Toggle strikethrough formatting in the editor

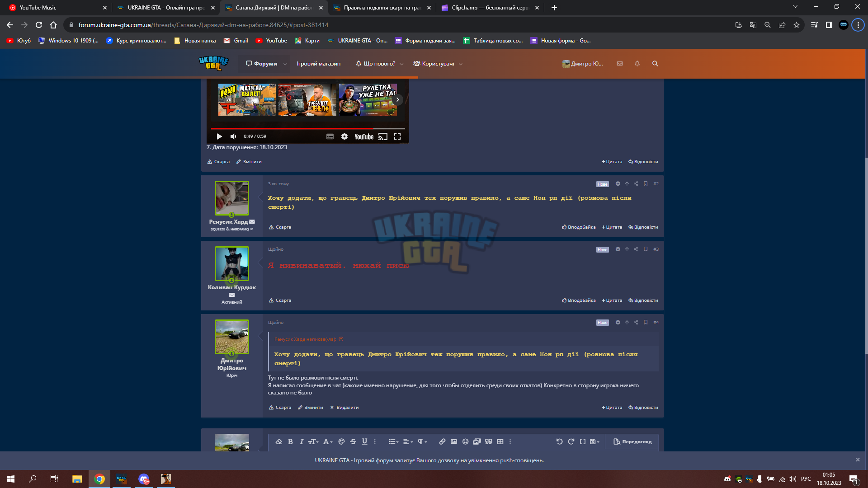(353, 441)
